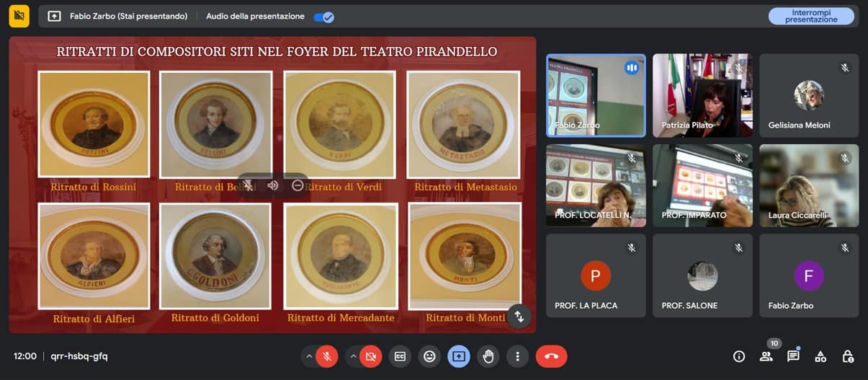Click the remove minus icon on the presentation overlay
This screenshot has height=380, width=868.
coord(297,185)
